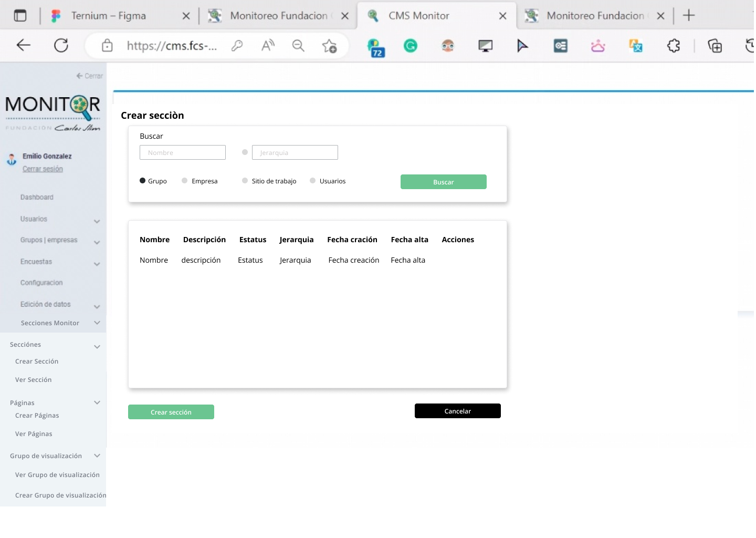
Task: Open the browser extensions puzzle icon
Action: click(x=674, y=46)
